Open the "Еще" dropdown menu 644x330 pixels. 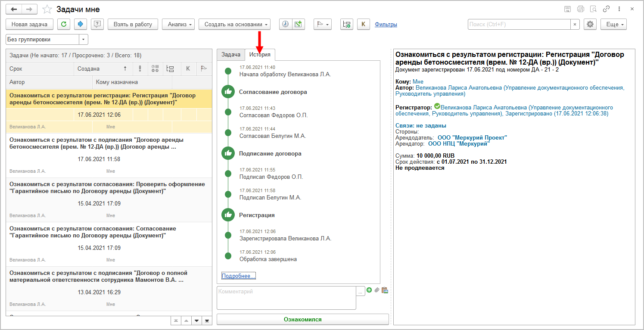(x=613, y=25)
